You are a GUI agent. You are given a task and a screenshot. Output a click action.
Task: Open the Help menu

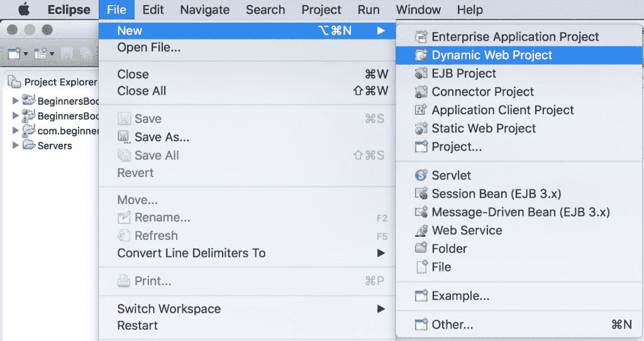(x=470, y=9)
